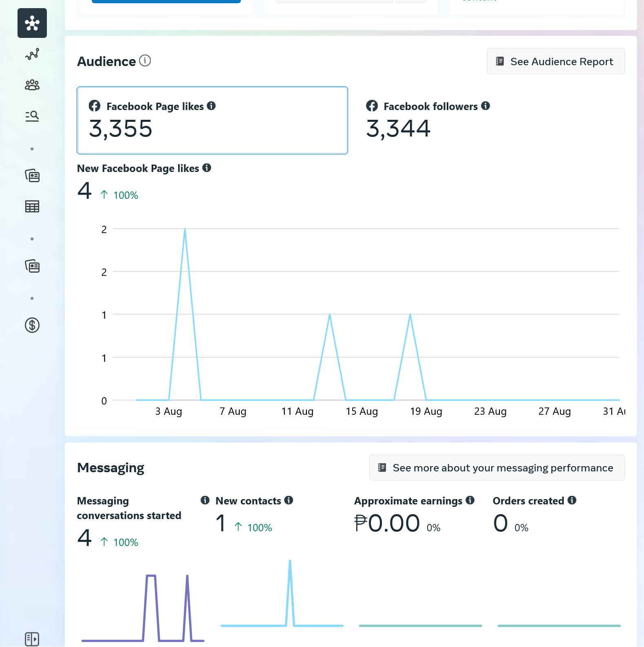Click info icon next to Approximate earnings

pos(470,500)
